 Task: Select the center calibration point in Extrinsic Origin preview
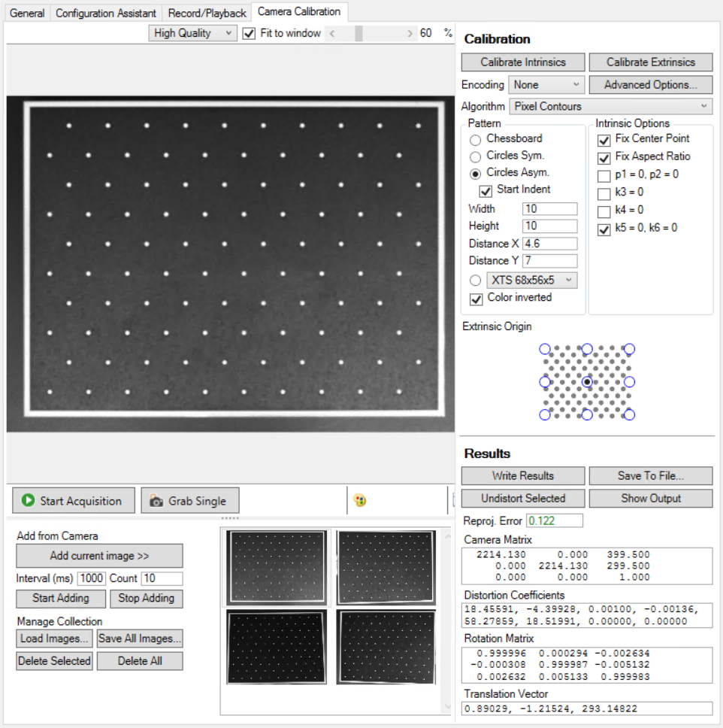pos(586,381)
